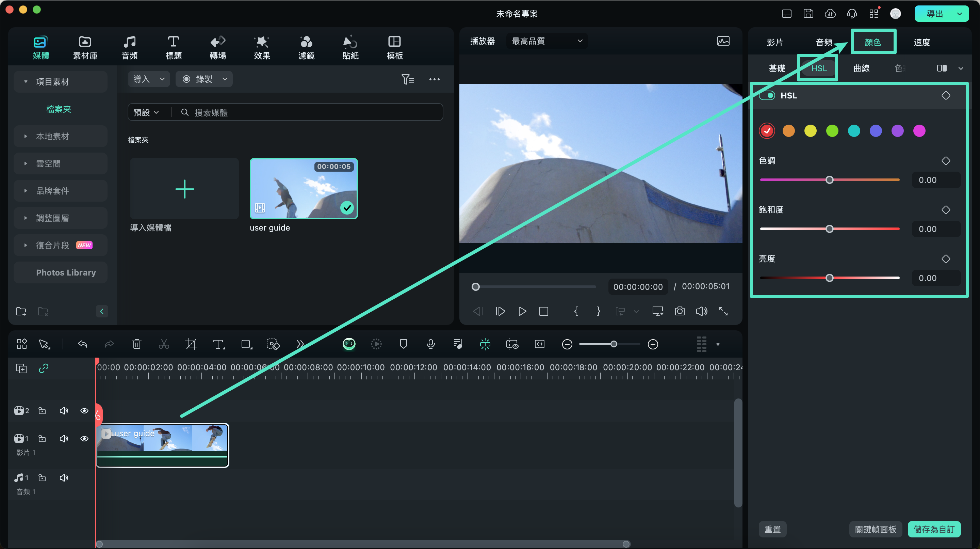Enable HSL color adjustment toggle
Image resolution: width=980 pixels, height=549 pixels.
pyautogui.click(x=767, y=95)
